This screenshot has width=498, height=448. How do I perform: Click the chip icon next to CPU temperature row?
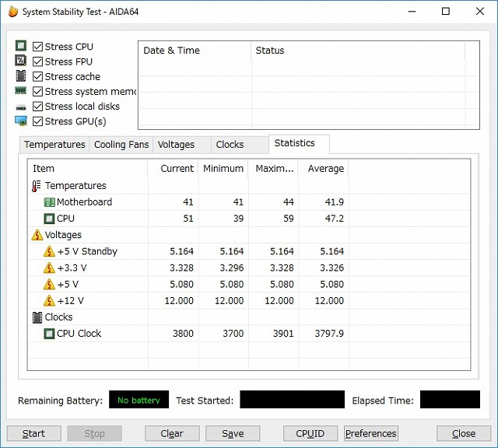(49, 219)
